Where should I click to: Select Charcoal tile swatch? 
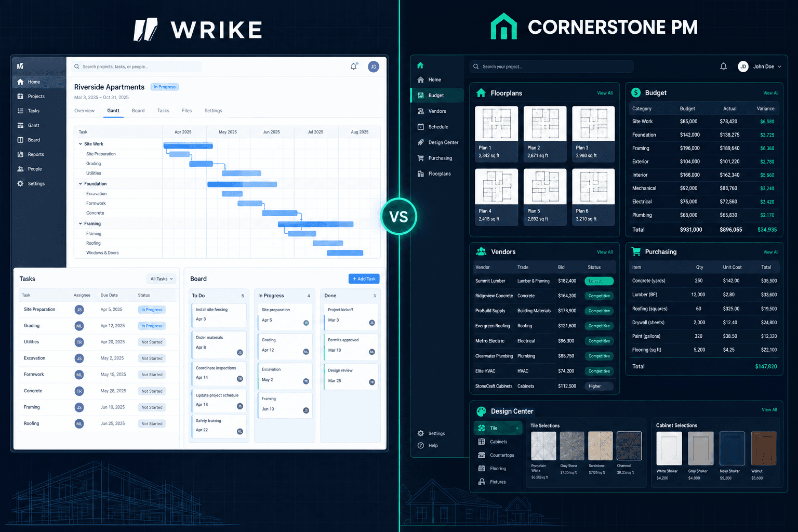click(x=629, y=446)
